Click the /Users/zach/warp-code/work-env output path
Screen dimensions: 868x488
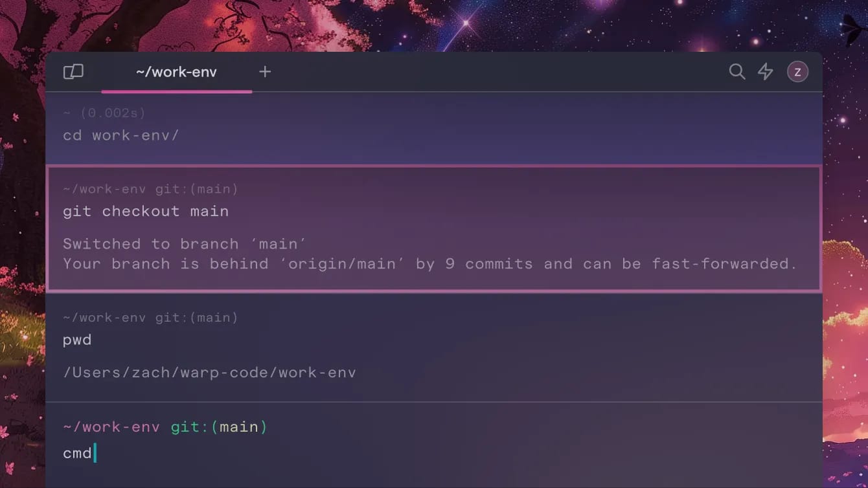pos(209,372)
